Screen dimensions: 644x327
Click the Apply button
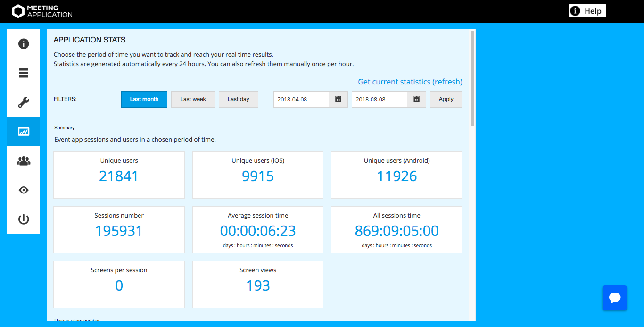tap(446, 99)
